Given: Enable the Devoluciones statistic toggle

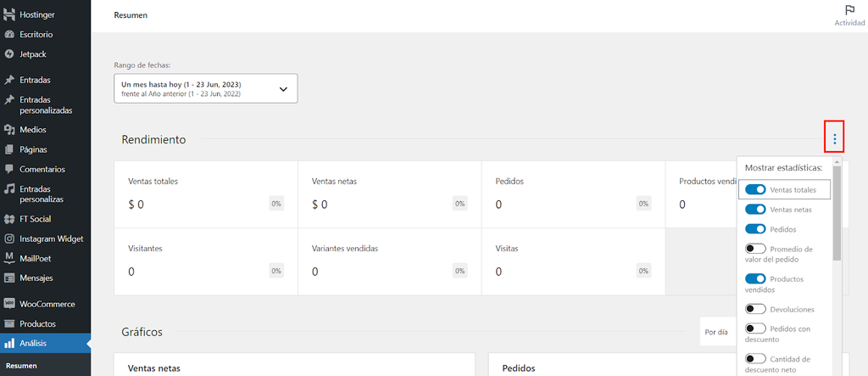Looking at the screenshot, I should (755, 309).
